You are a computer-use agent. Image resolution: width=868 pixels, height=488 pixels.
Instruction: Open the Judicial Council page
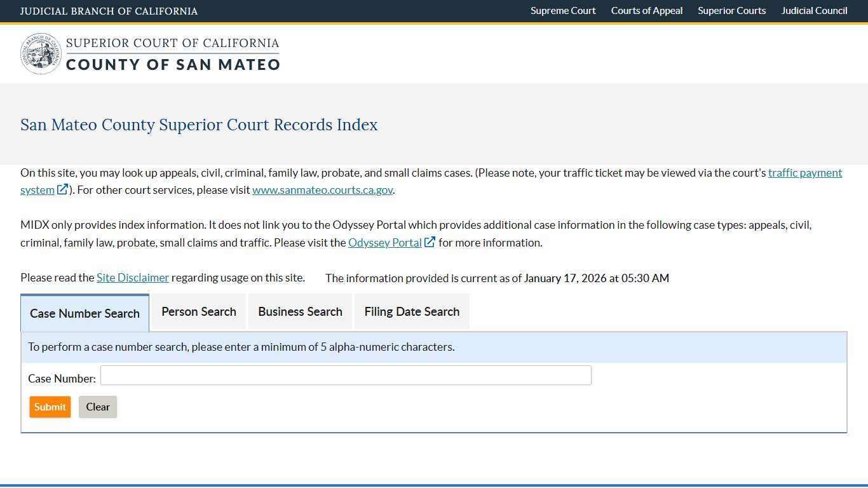(814, 11)
